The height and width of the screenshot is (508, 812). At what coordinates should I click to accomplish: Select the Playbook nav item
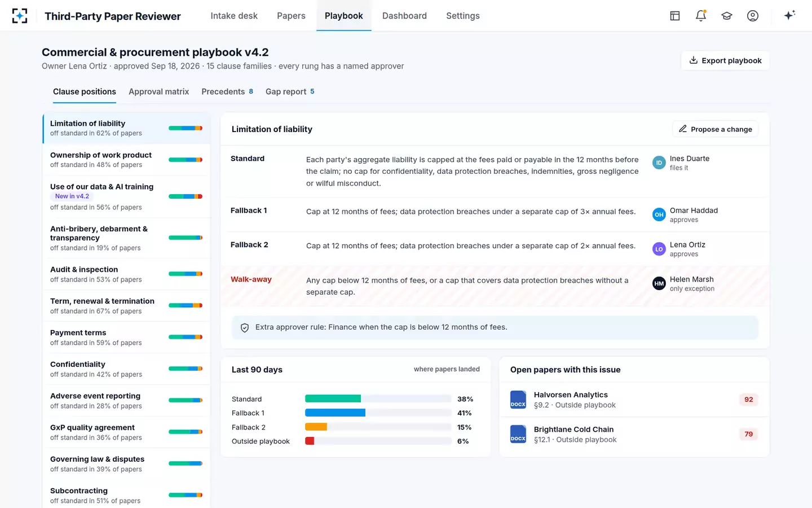[x=344, y=16]
